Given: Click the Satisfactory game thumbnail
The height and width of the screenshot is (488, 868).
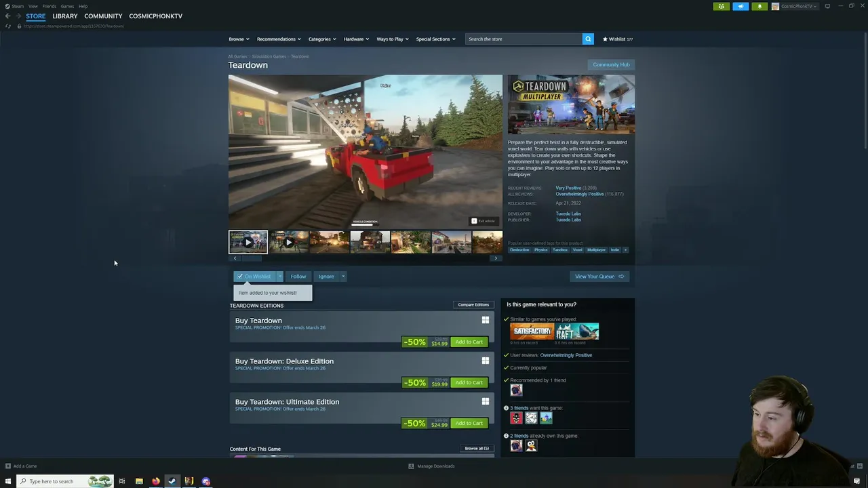Looking at the screenshot, I should 532,331.
